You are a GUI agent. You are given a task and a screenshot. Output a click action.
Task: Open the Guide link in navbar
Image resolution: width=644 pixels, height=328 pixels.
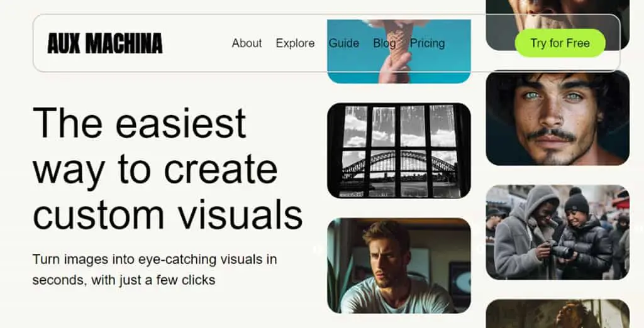pos(344,43)
